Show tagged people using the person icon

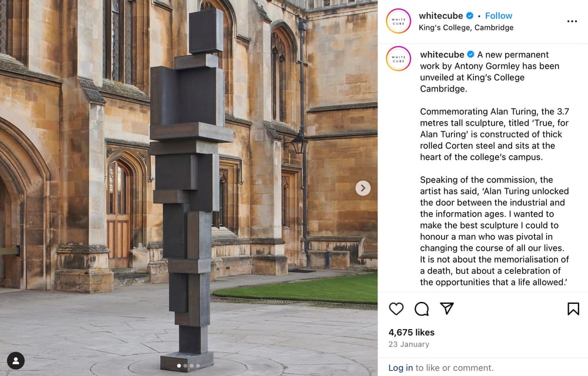pos(16,360)
